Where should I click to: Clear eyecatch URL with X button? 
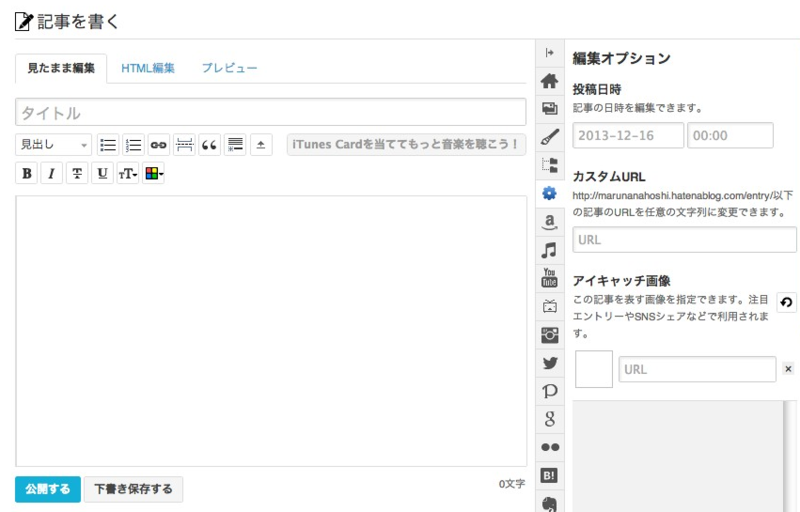click(x=788, y=369)
